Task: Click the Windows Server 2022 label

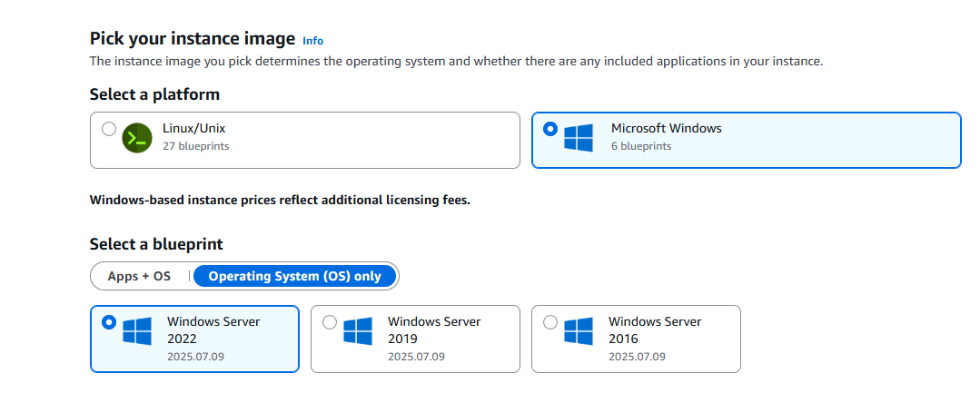Action: coord(213,330)
